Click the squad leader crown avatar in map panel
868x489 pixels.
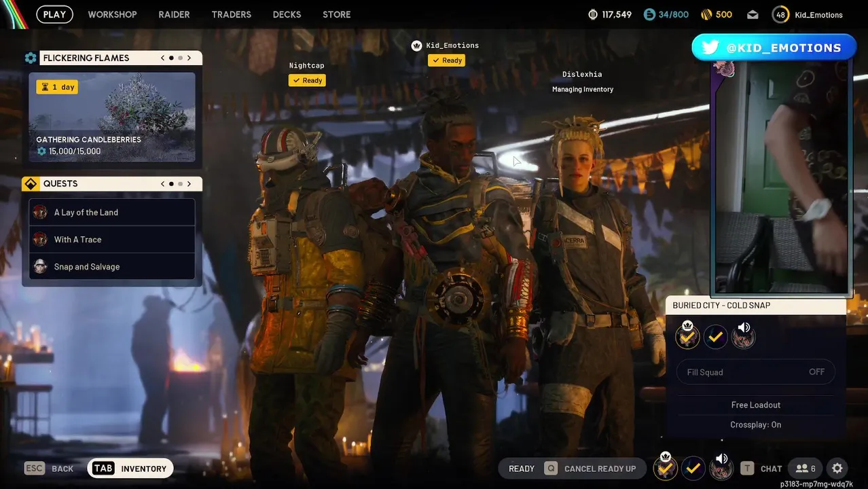pyautogui.click(x=687, y=336)
